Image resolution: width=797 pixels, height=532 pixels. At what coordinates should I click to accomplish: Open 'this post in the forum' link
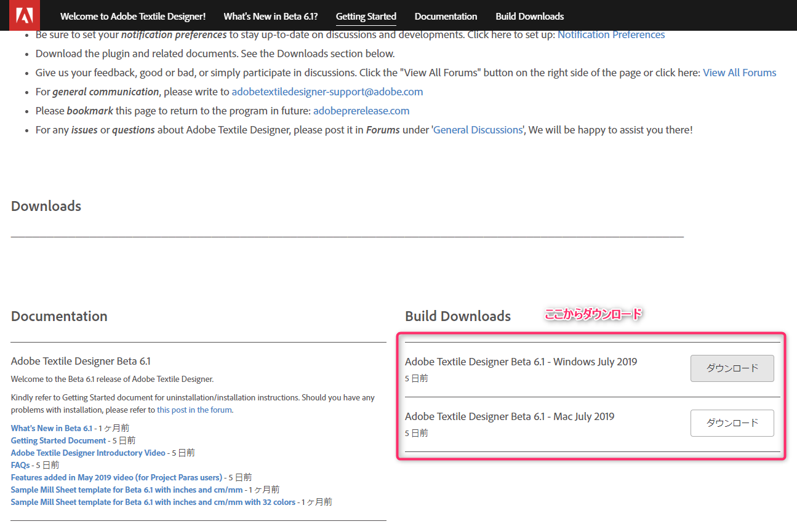coord(194,410)
